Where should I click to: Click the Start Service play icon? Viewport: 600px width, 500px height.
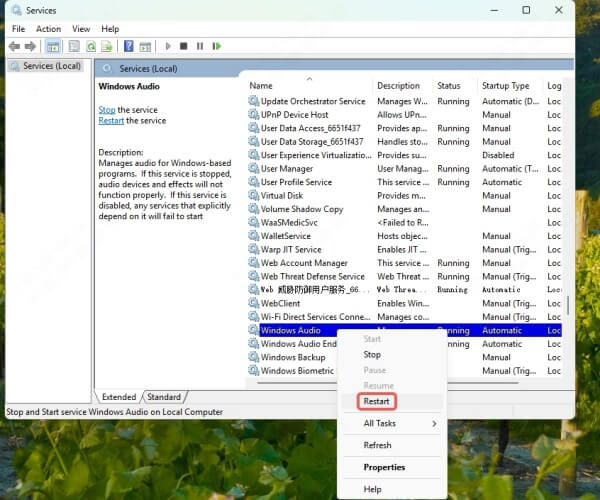[x=168, y=46]
